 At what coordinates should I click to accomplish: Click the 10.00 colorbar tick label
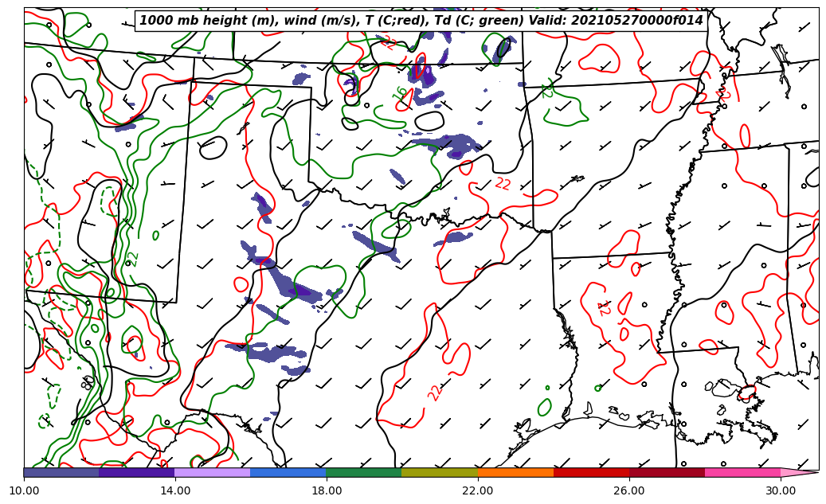coord(24,490)
